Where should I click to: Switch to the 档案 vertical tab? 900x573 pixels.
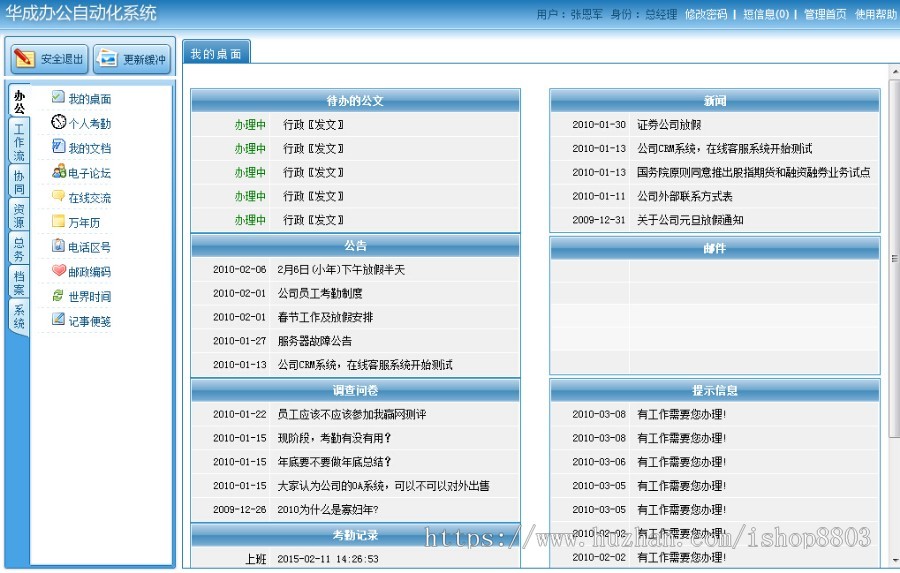pos(19,282)
